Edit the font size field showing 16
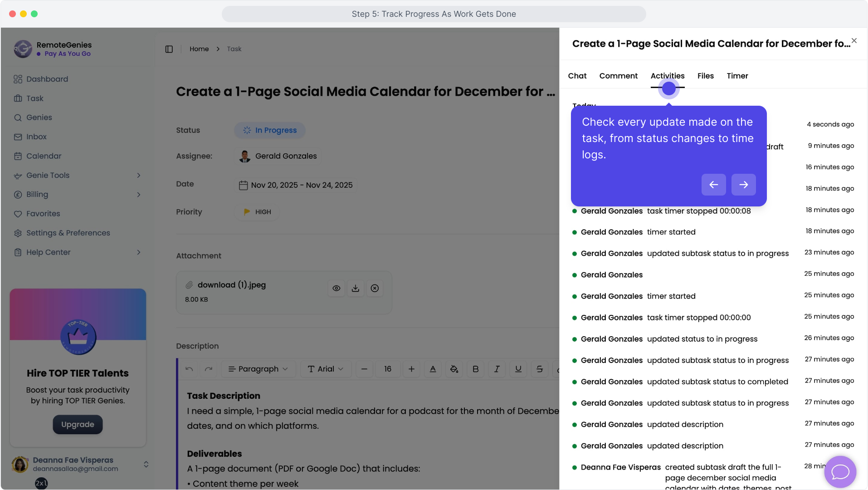Viewport: 868px width, 490px height. point(388,369)
